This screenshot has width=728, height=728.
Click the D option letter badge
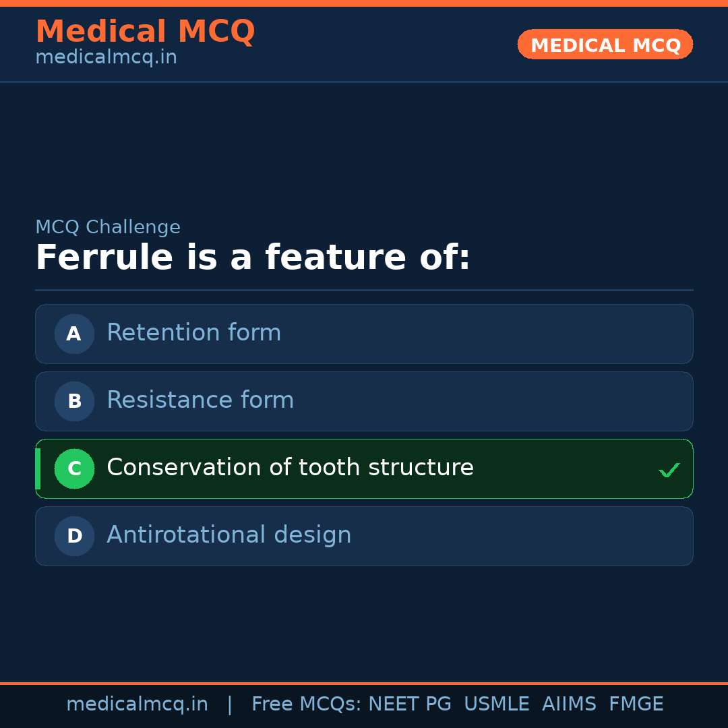[74, 536]
